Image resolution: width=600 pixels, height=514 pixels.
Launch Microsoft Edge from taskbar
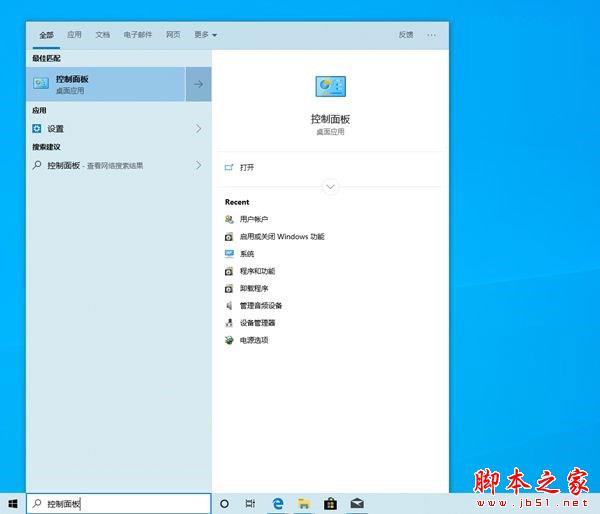(x=278, y=504)
